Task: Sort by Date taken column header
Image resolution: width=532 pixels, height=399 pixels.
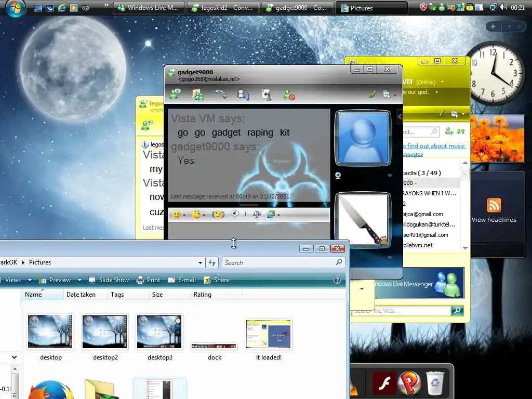Action: 85,295
